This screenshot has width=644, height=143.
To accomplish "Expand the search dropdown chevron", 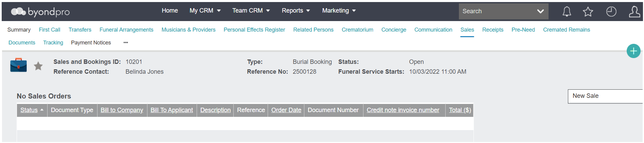I will pos(540,11).
